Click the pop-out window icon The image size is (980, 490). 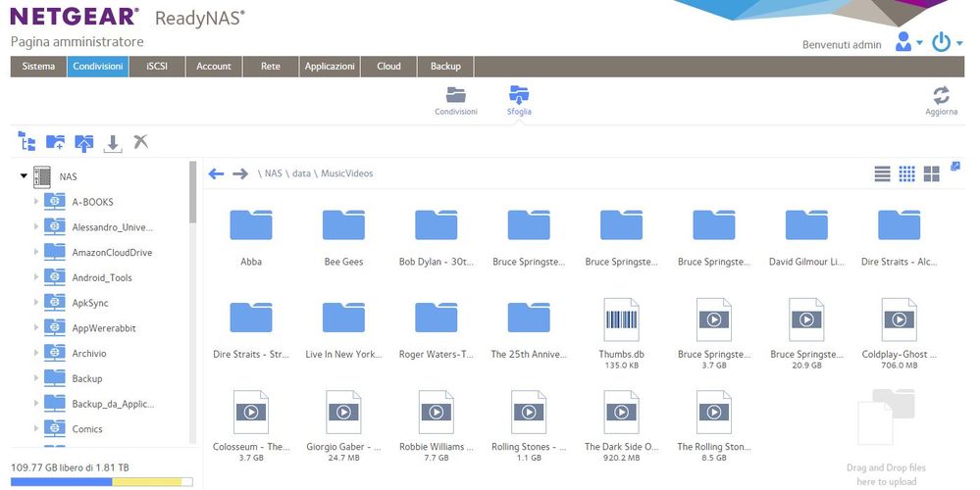point(955,166)
